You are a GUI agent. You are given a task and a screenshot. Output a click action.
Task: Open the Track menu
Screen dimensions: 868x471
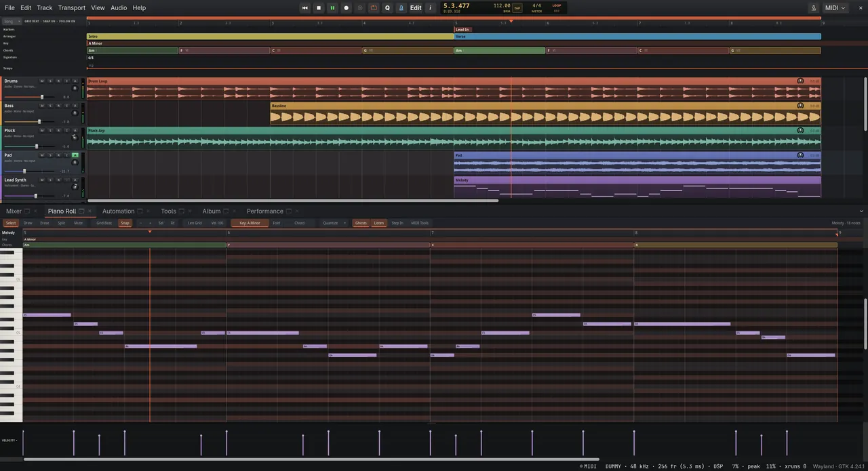[x=44, y=8]
